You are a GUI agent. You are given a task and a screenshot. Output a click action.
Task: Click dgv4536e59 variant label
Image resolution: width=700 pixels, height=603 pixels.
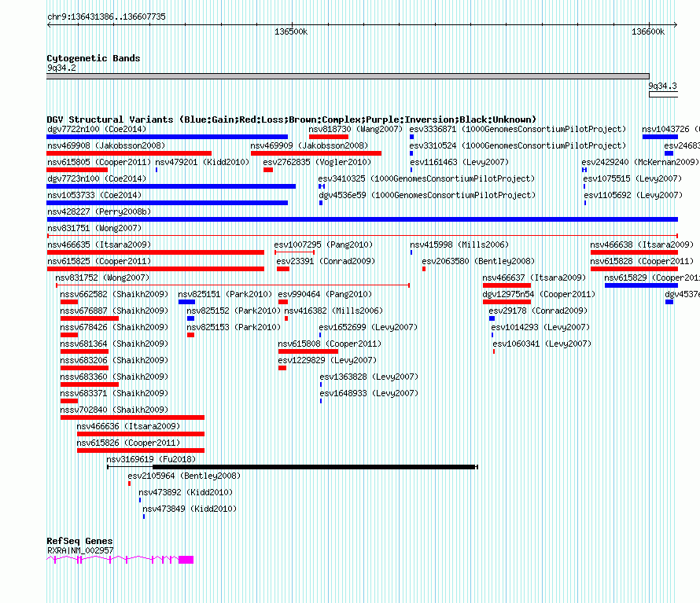(x=427, y=196)
